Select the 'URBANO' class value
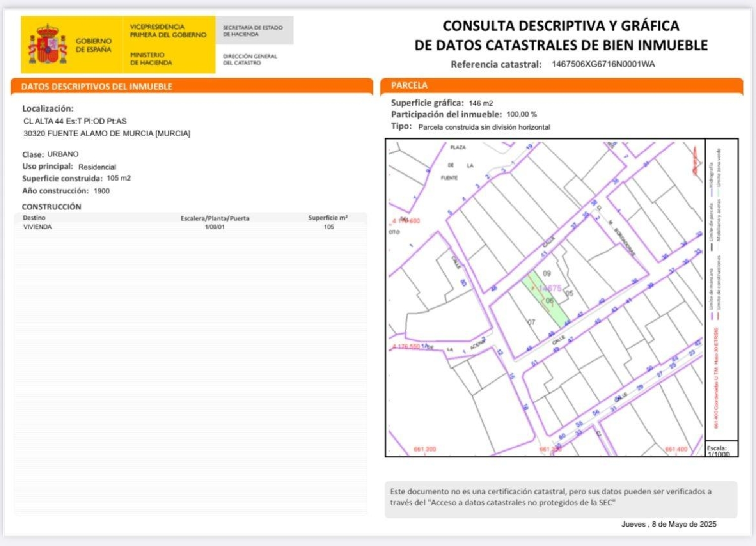The image size is (756, 546). tap(63, 154)
